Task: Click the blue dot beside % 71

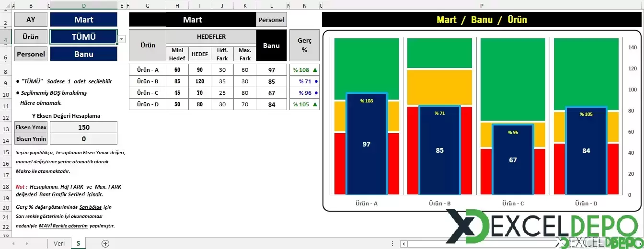Action: click(315, 81)
